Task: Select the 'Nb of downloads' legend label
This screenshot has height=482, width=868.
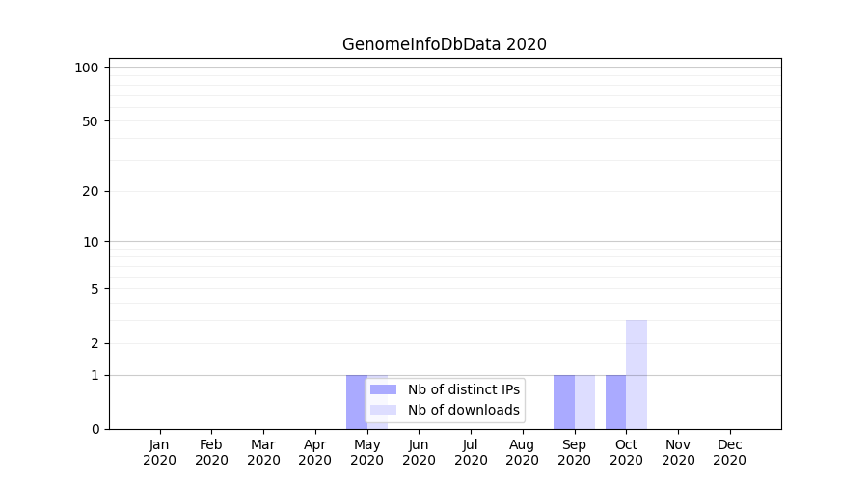Action: click(463, 410)
